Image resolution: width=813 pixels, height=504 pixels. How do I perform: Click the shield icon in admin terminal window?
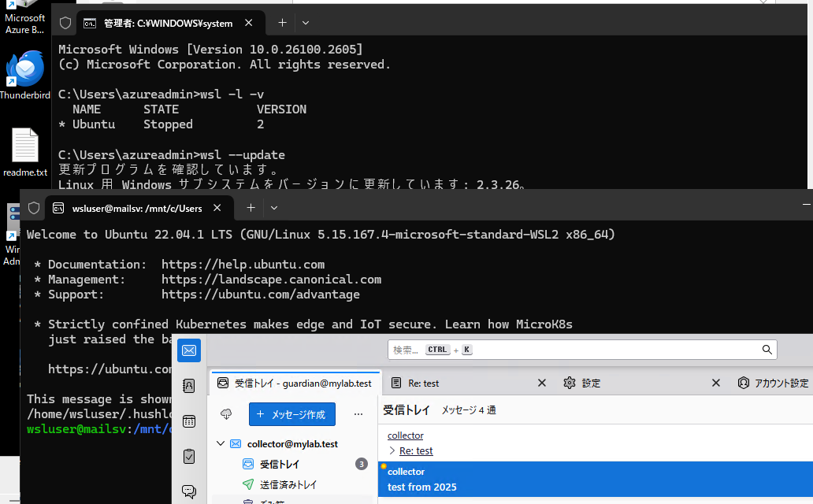[x=65, y=23]
